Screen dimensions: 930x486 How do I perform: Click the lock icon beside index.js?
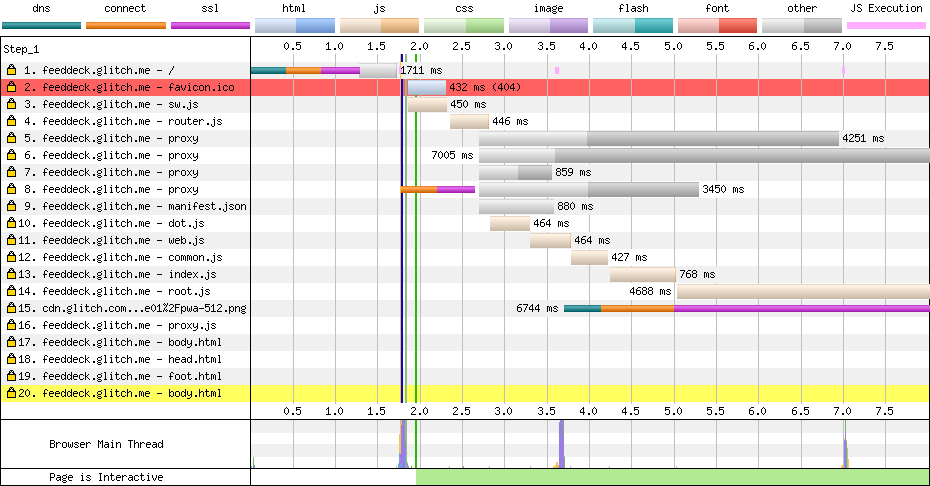pyautogui.click(x=12, y=275)
